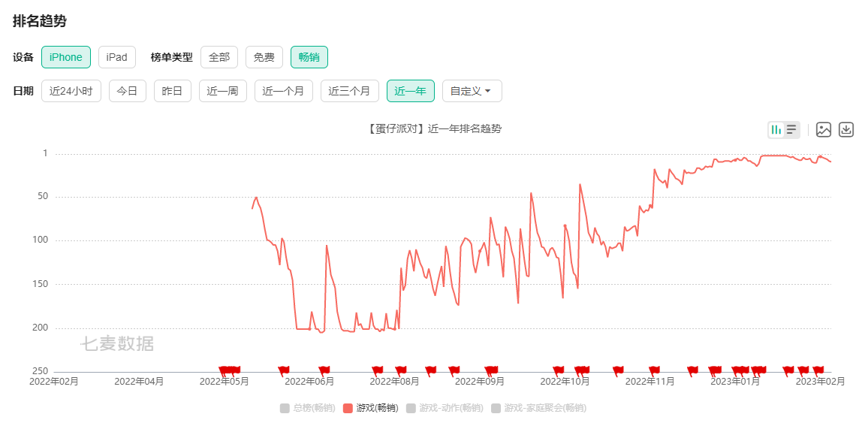This screenshot has height=426, width=868.
Task: Click x-axis label 2022年09月
Action: point(480,381)
